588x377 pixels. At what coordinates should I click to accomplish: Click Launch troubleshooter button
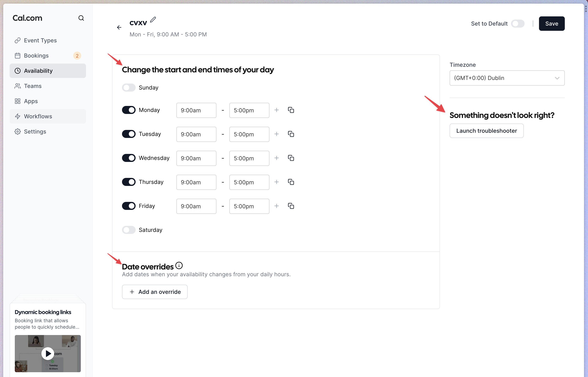point(486,131)
